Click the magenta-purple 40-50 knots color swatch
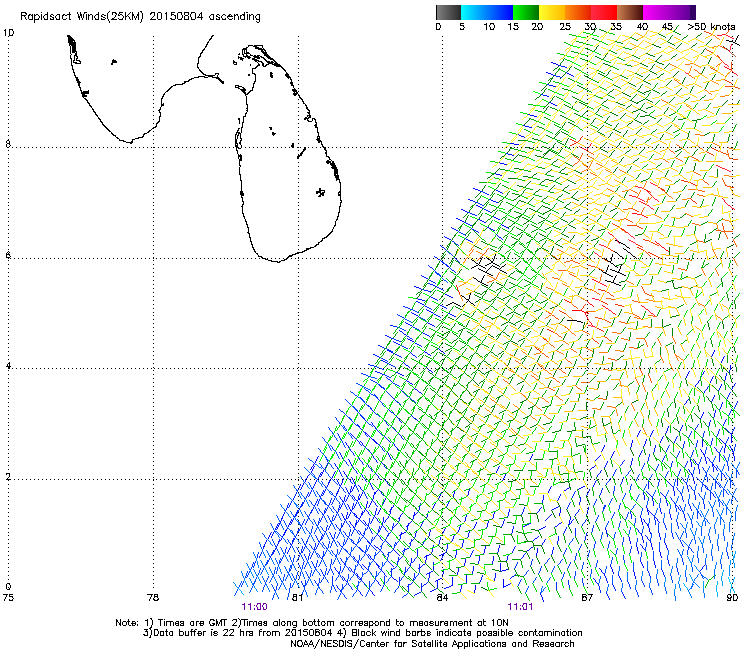Viewport: 740px width, 650px height. tap(669, 12)
